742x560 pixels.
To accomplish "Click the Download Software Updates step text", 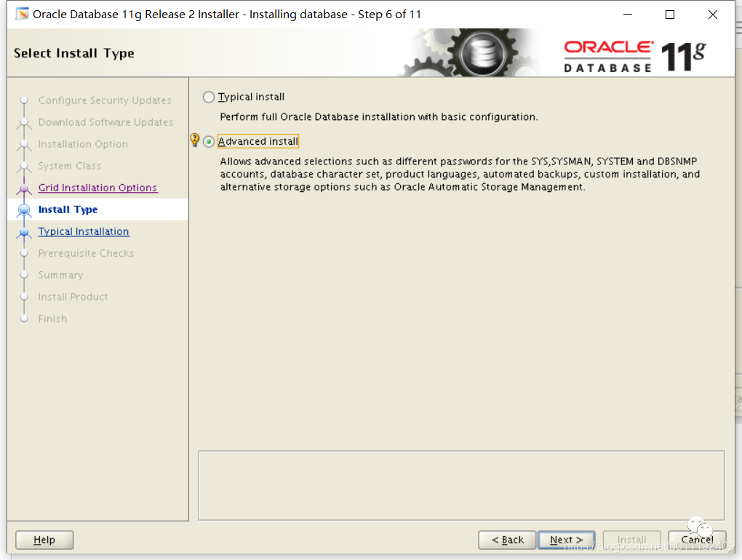I will (105, 122).
